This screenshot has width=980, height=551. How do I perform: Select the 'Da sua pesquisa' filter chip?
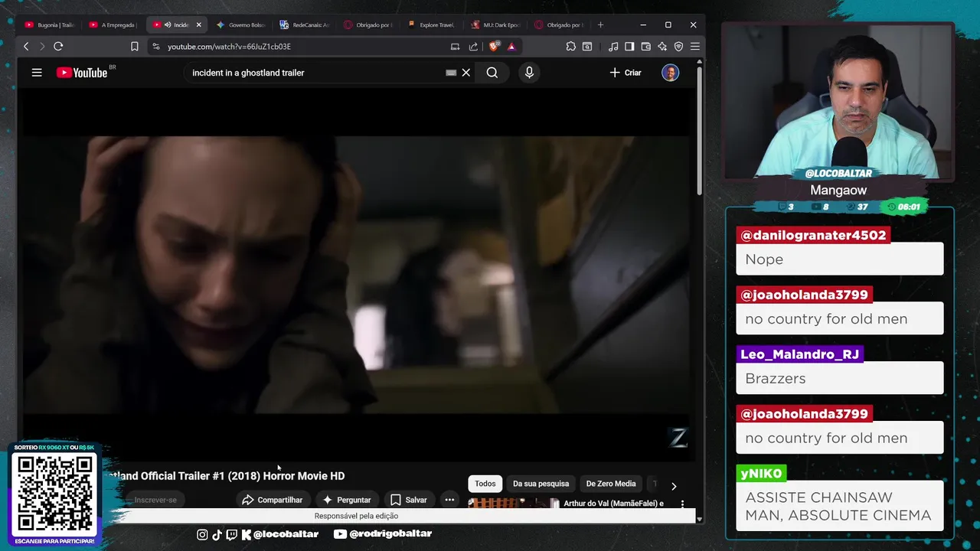[x=541, y=484]
